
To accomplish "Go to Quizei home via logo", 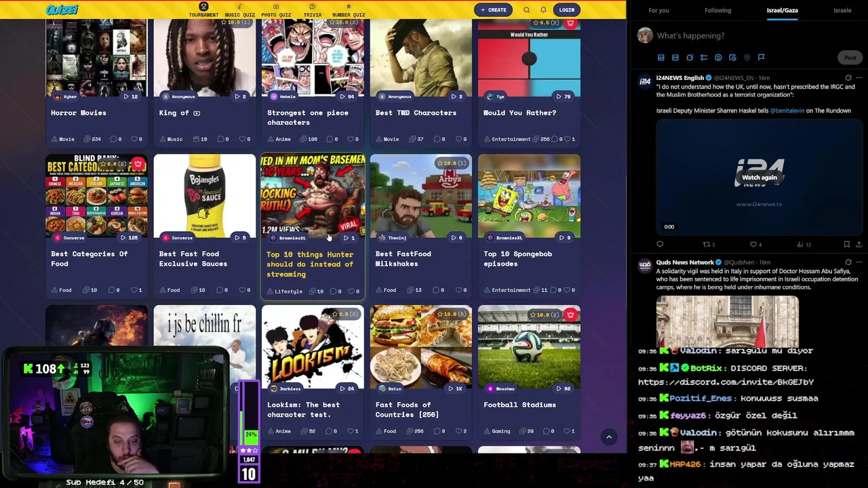I will [62, 9].
